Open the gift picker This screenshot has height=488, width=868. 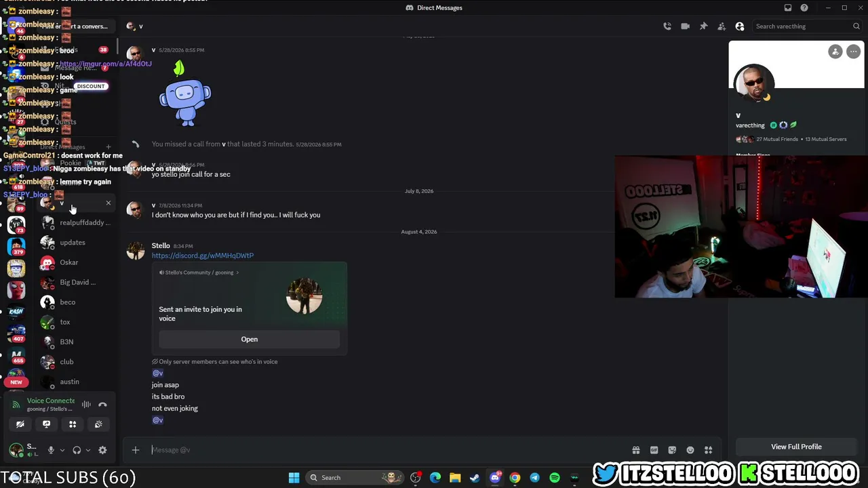[x=636, y=450]
